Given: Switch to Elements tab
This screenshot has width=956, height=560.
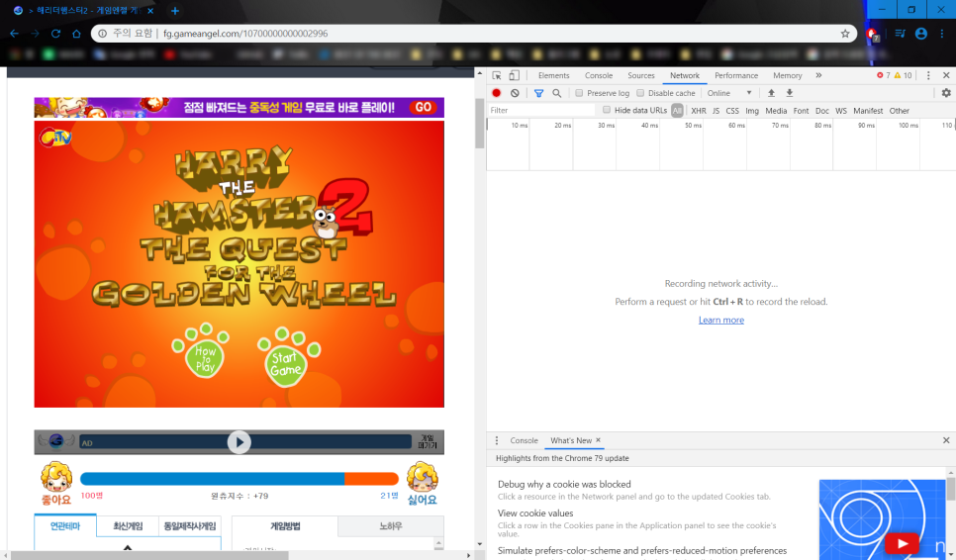Looking at the screenshot, I should pyautogui.click(x=553, y=75).
